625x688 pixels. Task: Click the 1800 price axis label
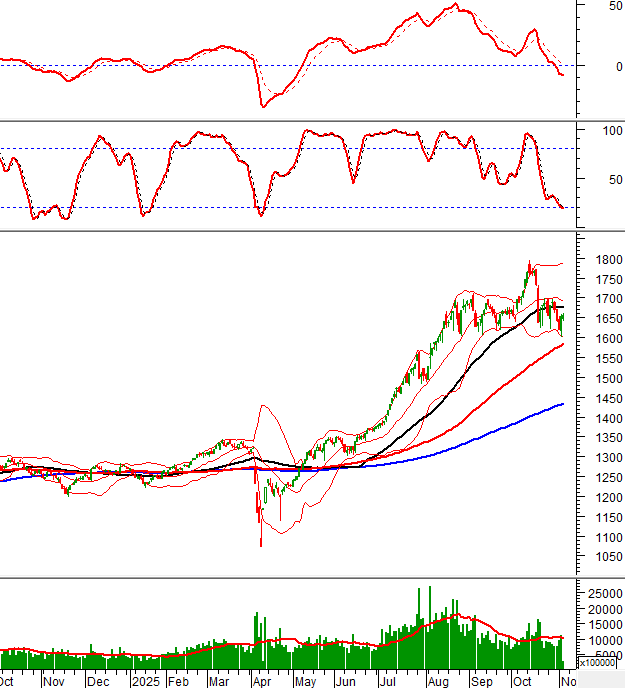[x=602, y=259]
